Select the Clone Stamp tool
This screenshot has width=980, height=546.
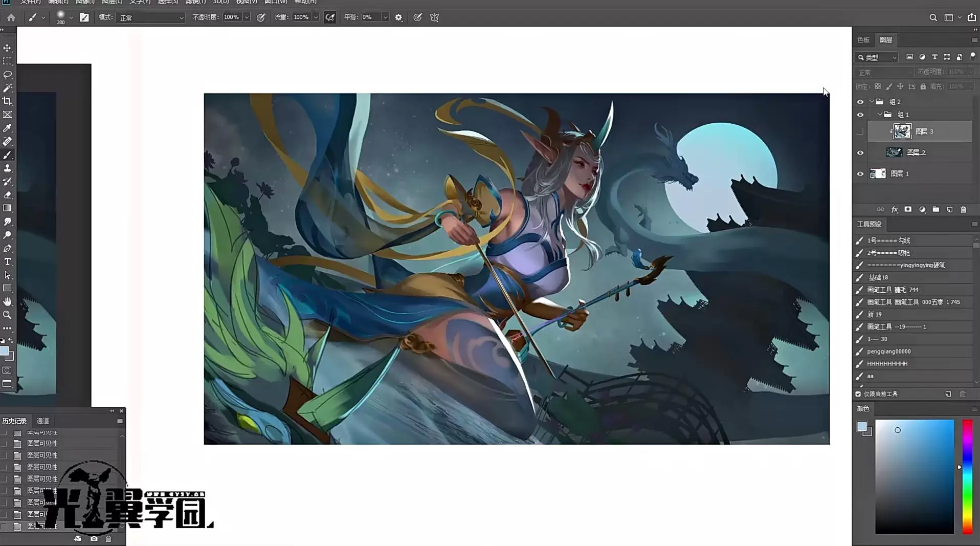tap(7, 168)
